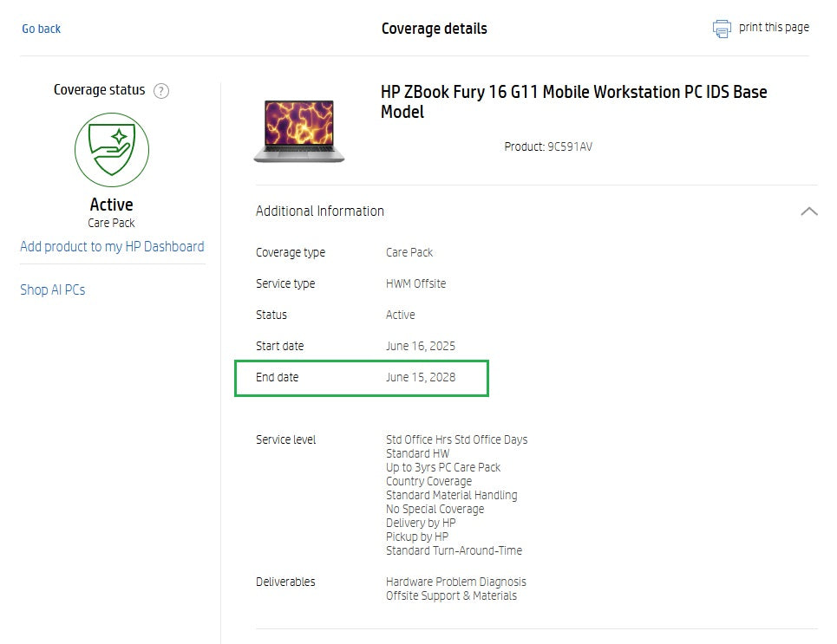Viewport: 837px width, 644px height.
Task: Collapse the Additional Information section chevron
Action: point(808,211)
